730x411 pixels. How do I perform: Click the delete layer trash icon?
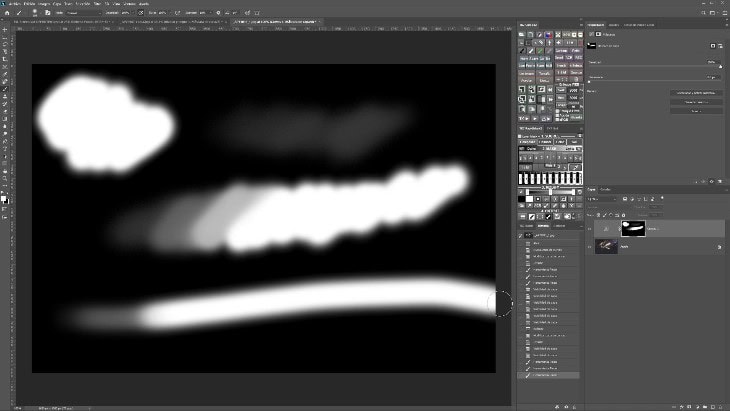(x=722, y=405)
